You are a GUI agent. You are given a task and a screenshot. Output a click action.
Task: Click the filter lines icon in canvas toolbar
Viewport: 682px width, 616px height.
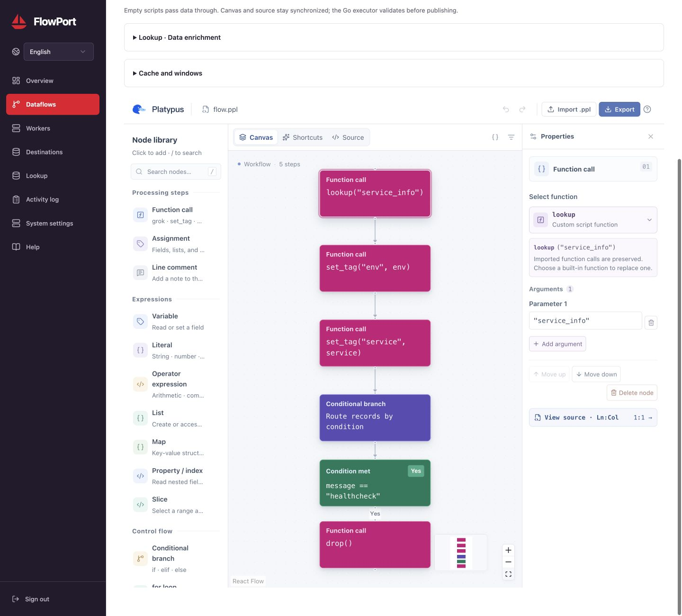[x=511, y=137]
